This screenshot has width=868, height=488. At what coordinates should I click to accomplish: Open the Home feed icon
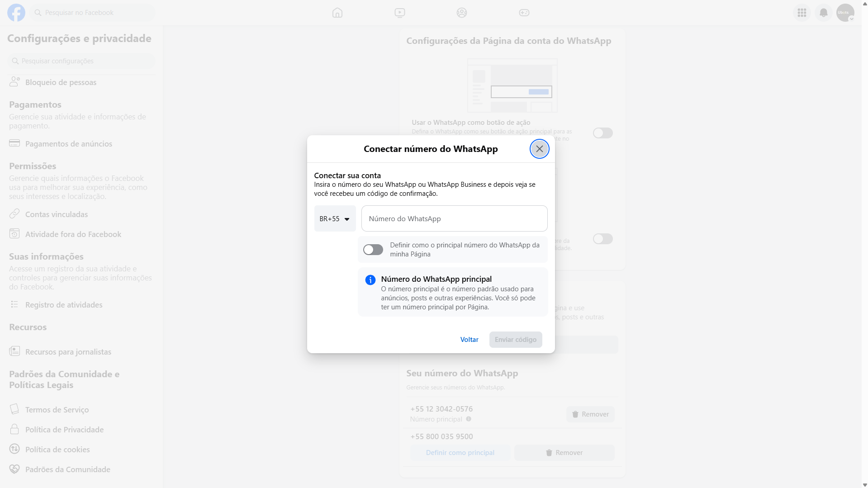pos(337,13)
